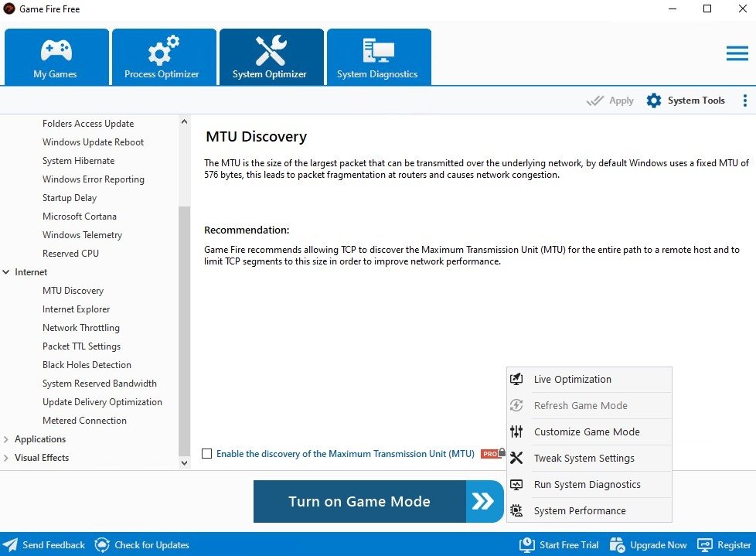This screenshot has height=556, width=756.
Task: Click the Refresh Game Mode icon
Action: [516, 405]
